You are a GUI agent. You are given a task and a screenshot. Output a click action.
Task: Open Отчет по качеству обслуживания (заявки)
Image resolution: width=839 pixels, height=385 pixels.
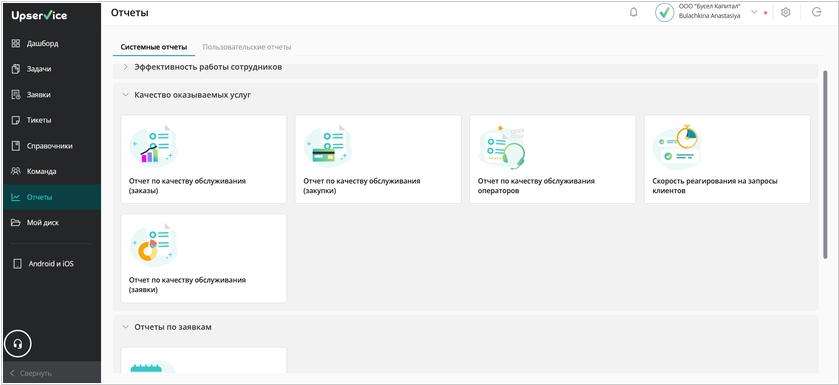[x=204, y=258]
